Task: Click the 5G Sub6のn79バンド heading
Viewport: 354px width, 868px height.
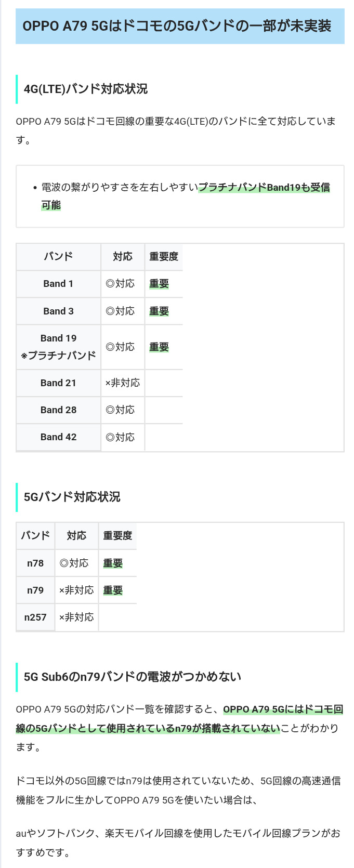Action: 133,677
